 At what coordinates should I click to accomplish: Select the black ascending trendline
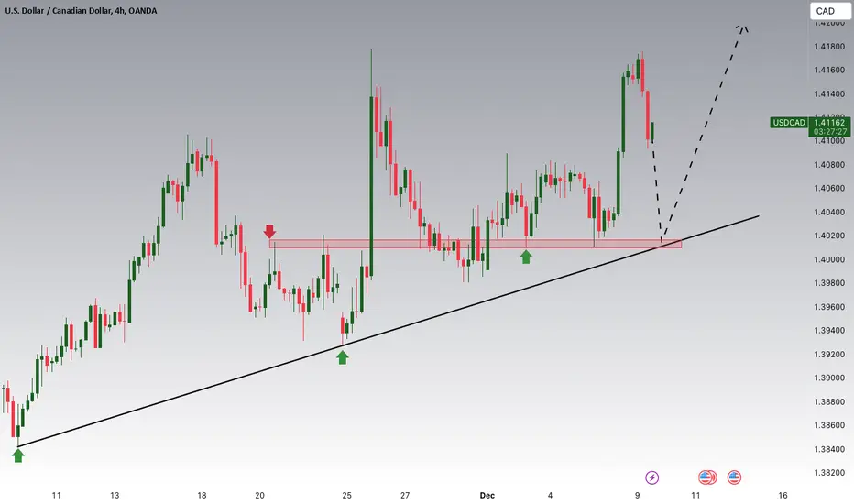coord(388,332)
